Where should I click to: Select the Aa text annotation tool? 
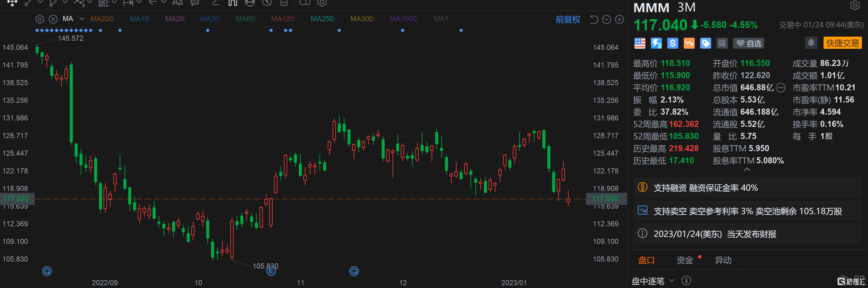177,3
